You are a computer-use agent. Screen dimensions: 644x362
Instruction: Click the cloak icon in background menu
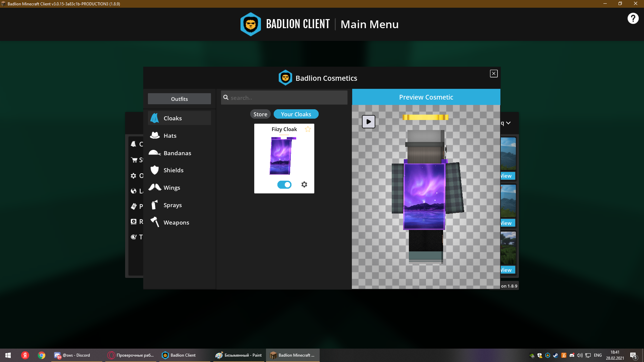pos(133,144)
